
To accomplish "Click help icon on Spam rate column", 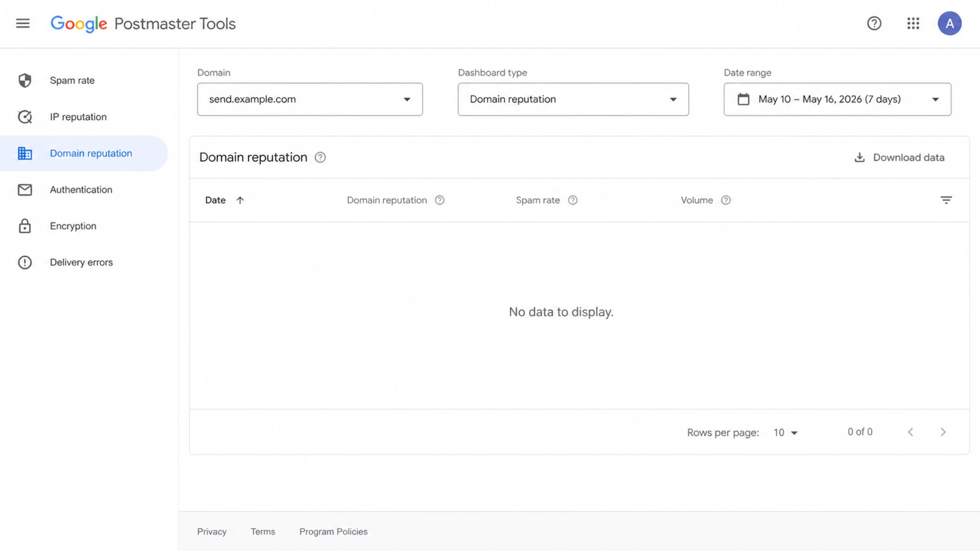I will [573, 200].
